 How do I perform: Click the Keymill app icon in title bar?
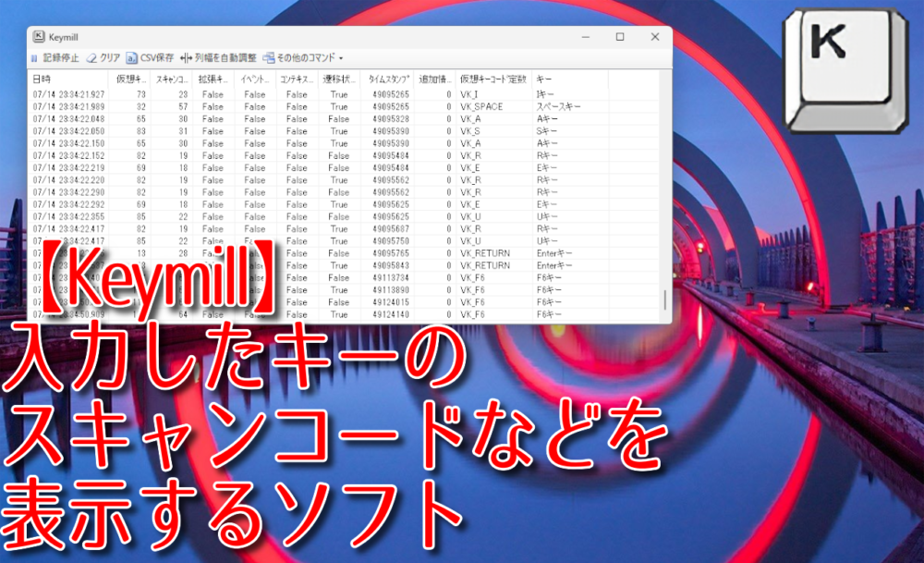(x=37, y=35)
